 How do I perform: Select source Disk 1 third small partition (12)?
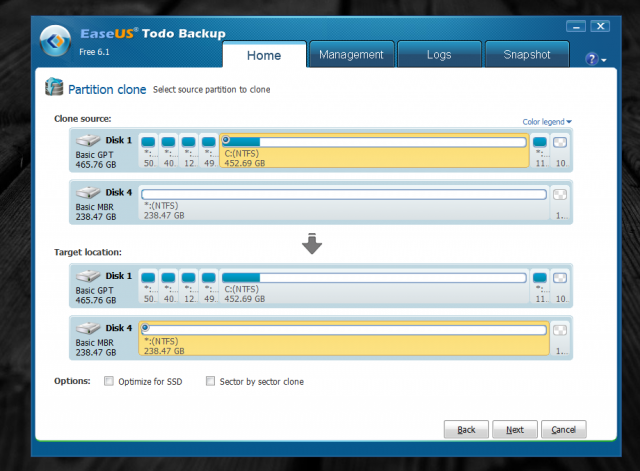pos(188,151)
